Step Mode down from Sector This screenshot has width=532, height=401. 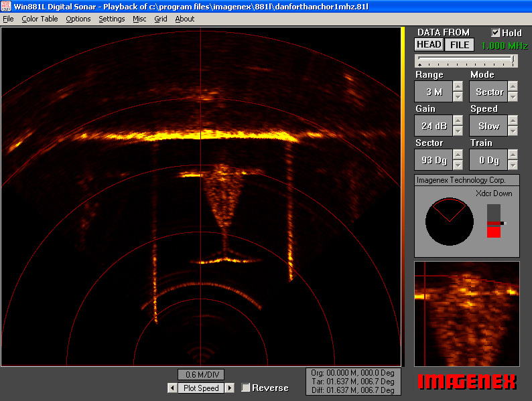[513, 96]
